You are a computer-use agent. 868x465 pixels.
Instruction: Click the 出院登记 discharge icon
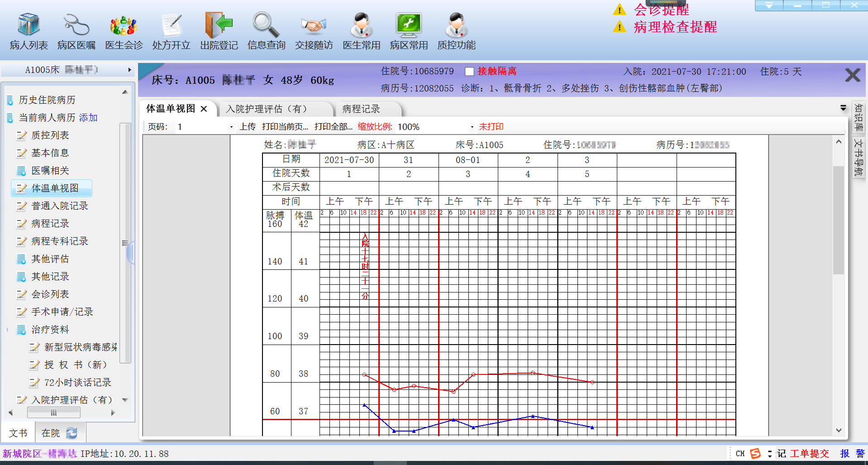pos(219,25)
